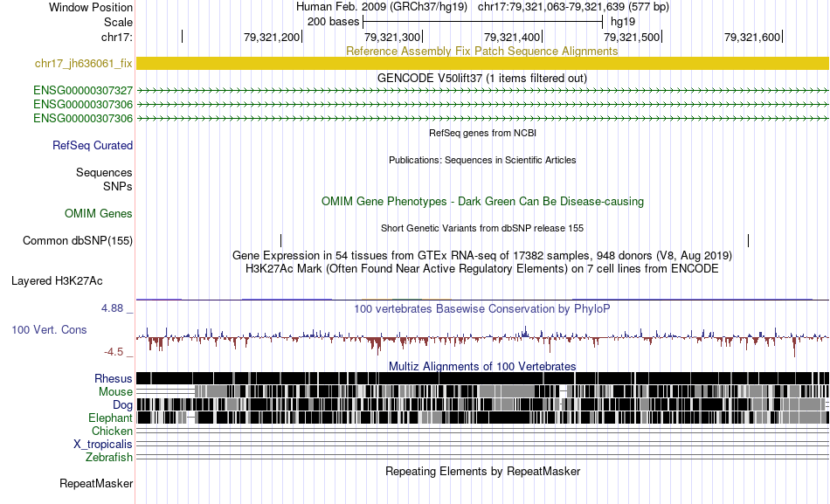Screen dimensions: 830x504
Task: Open the ENSG00000307327 gene label
Action: tap(83, 91)
